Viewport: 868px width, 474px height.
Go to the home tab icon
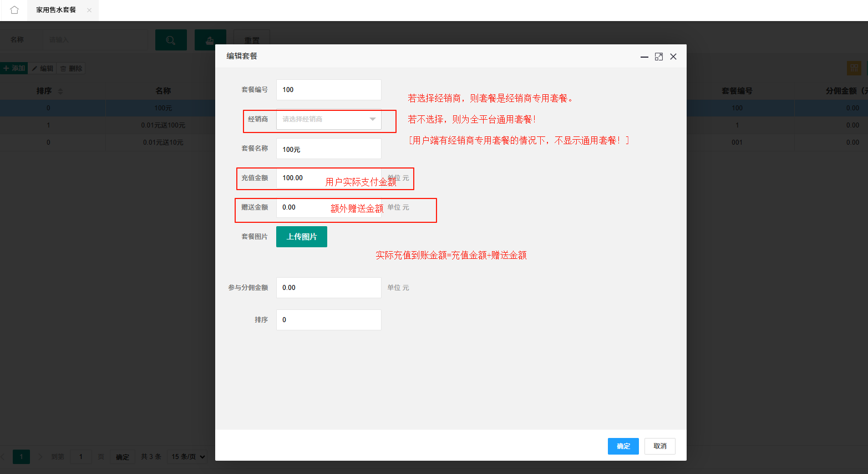[x=14, y=10]
